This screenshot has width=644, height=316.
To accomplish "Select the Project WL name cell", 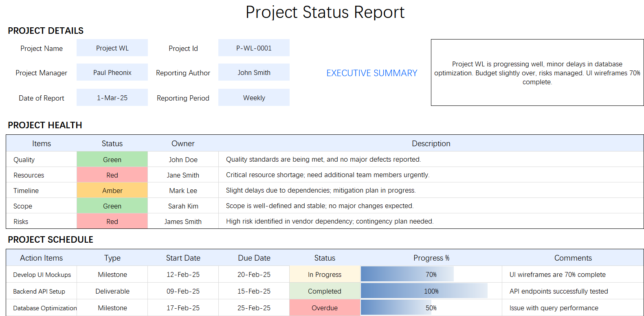I will click(112, 48).
